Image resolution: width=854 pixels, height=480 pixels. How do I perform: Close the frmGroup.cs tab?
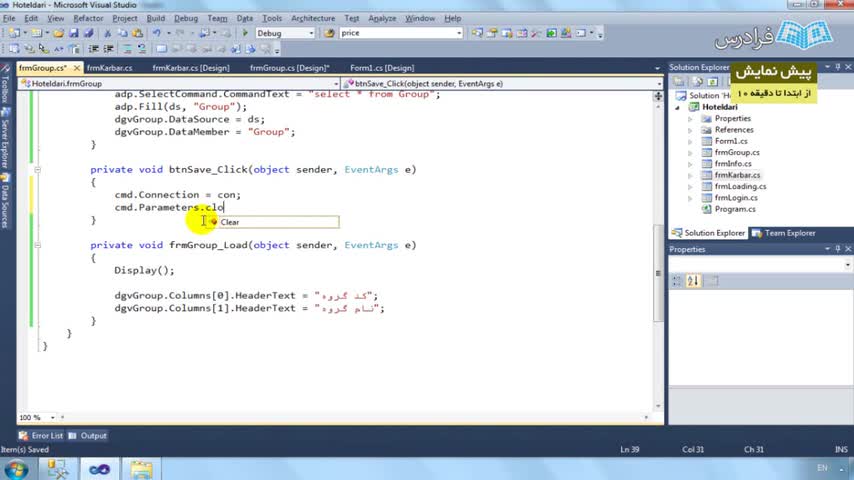(x=77, y=68)
